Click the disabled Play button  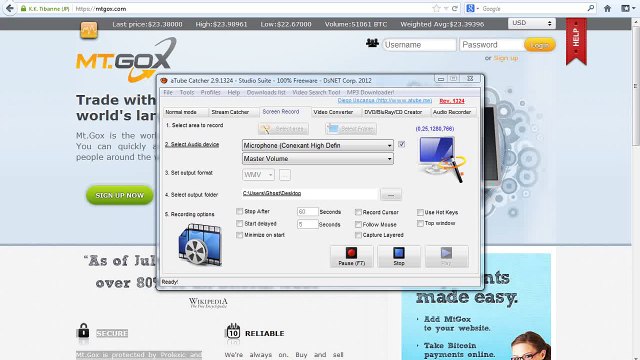(447, 257)
